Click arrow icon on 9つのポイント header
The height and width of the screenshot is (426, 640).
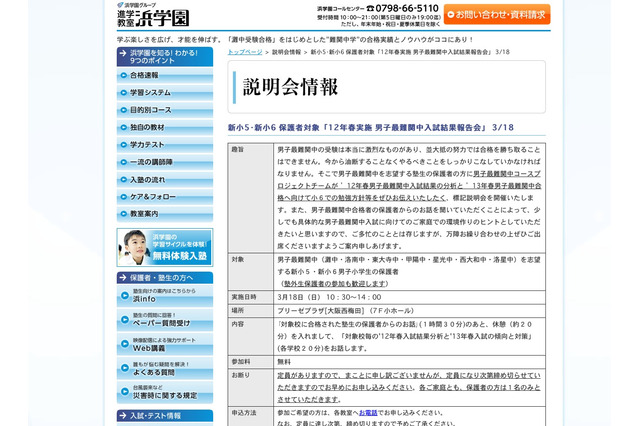(x=123, y=53)
